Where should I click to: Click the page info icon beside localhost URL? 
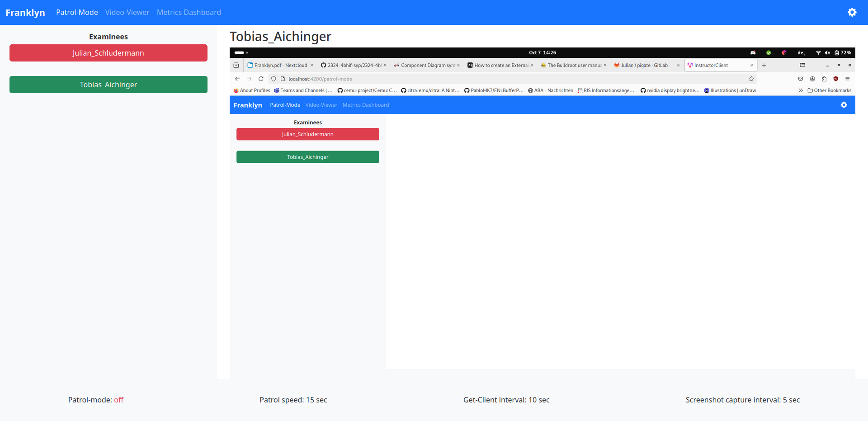283,79
